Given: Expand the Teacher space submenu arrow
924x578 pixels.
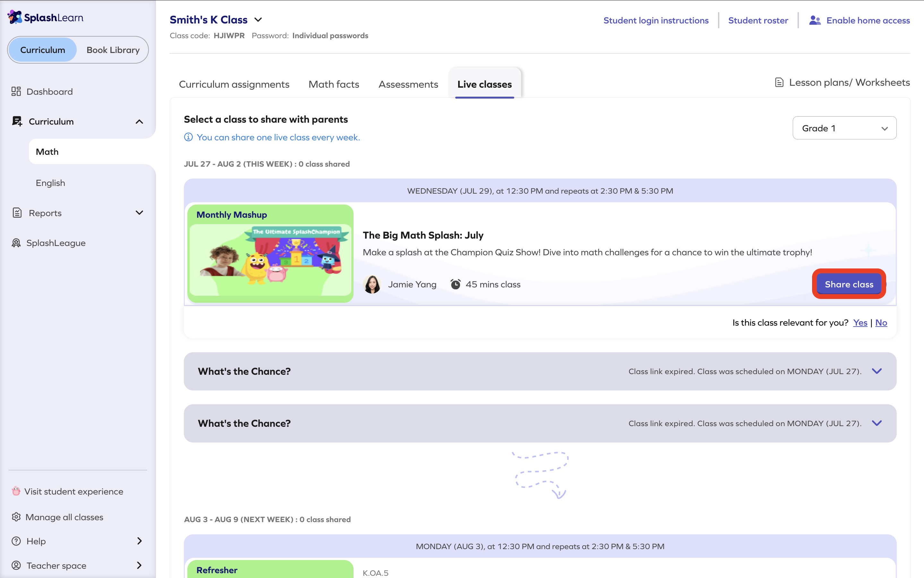Looking at the screenshot, I should [x=139, y=565].
